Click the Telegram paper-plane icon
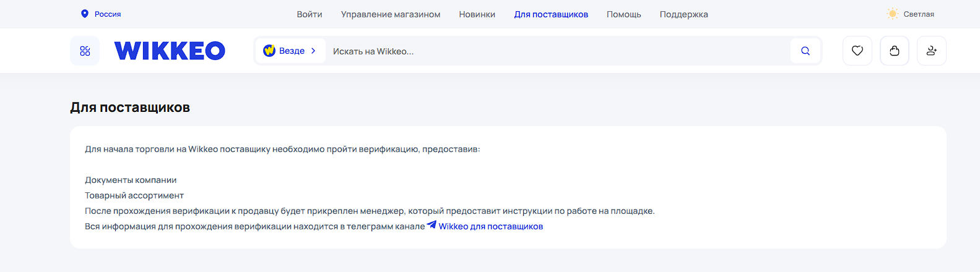 pos(431,225)
